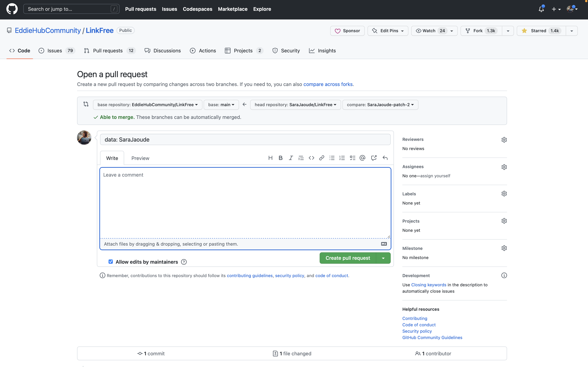Screen dimensions: 588x367
Task: Expand compare: SaraJaoude-patch-2 dropdown
Action: [x=380, y=105]
